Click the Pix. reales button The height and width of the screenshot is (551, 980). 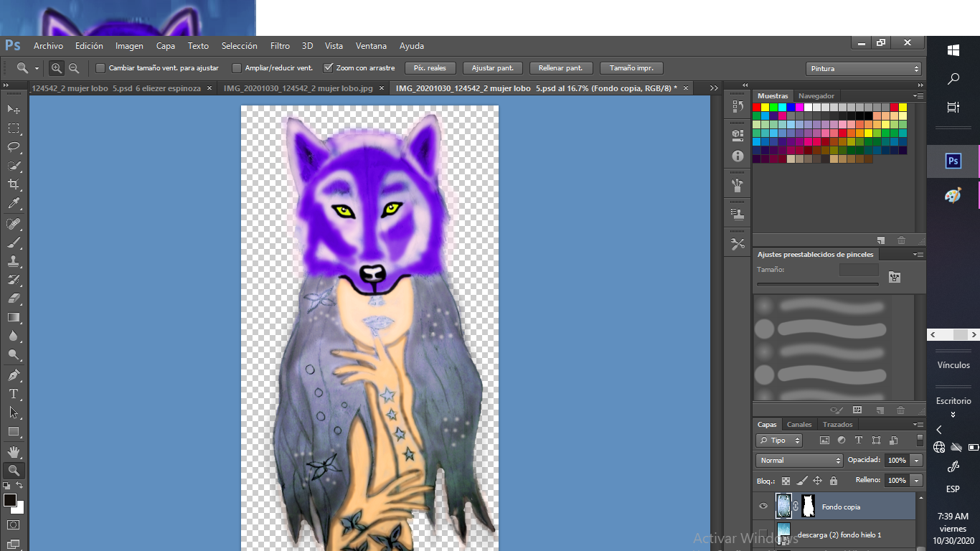click(x=430, y=68)
